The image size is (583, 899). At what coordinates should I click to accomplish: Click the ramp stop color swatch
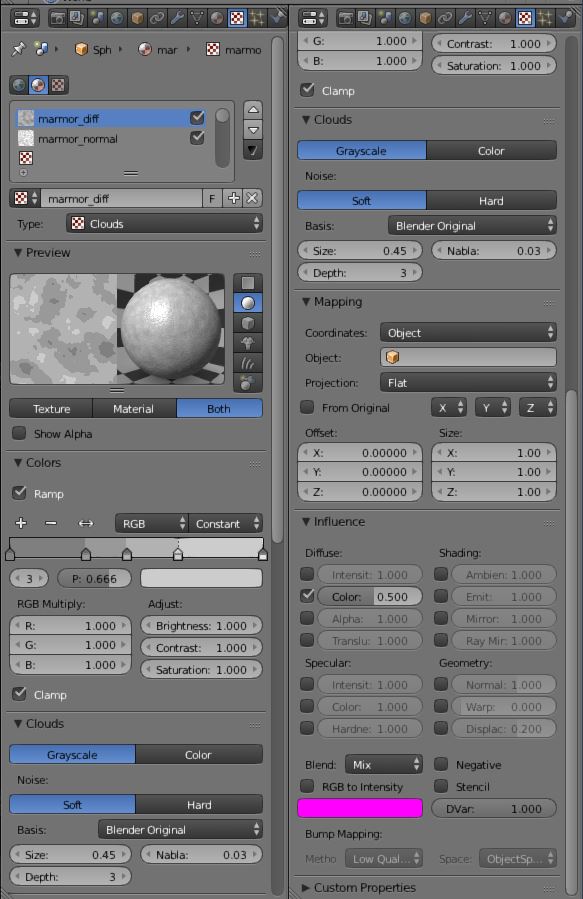(x=201, y=578)
